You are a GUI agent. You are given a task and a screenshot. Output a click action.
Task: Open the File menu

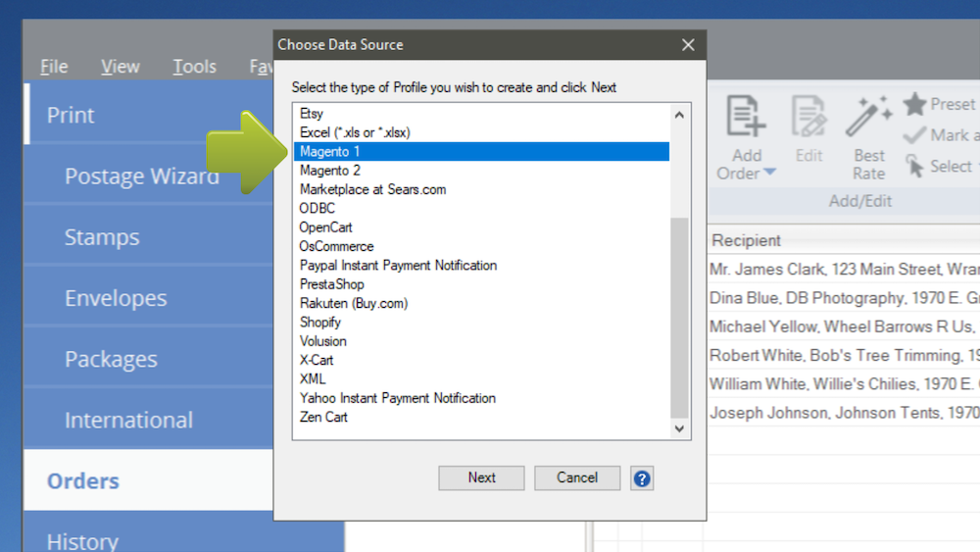54,67
